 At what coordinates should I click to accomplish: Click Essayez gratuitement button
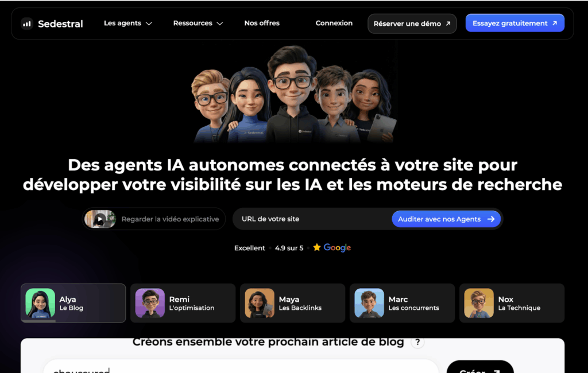[515, 24]
